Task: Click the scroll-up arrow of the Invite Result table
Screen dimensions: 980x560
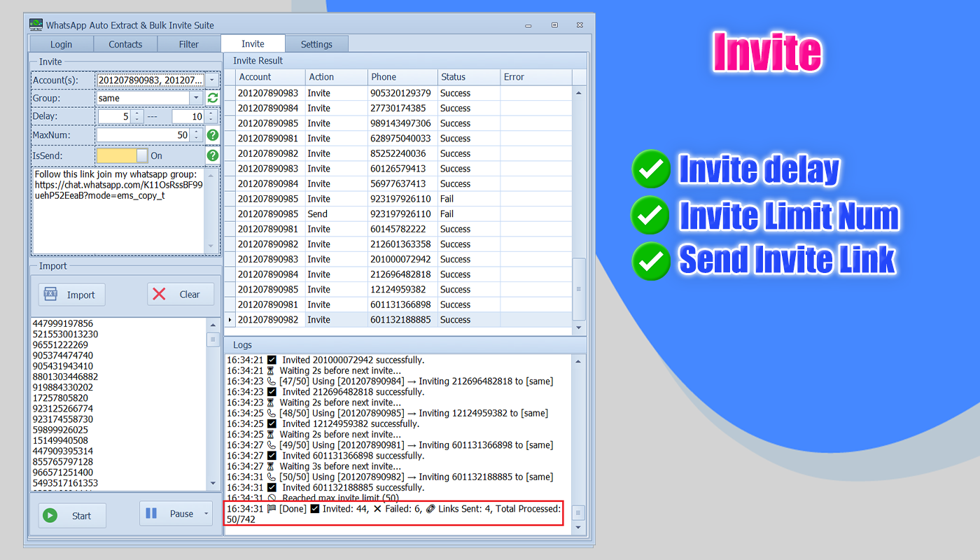Action: (x=579, y=92)
